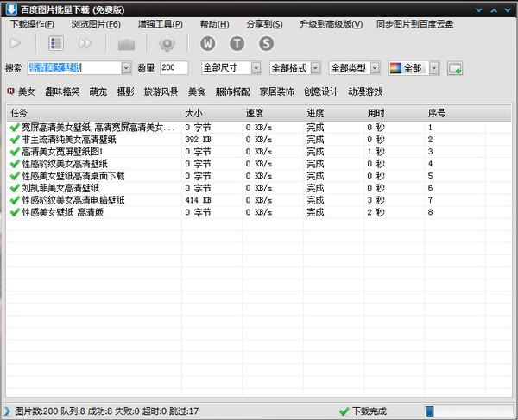Click the round W share icon

[208, 43]
